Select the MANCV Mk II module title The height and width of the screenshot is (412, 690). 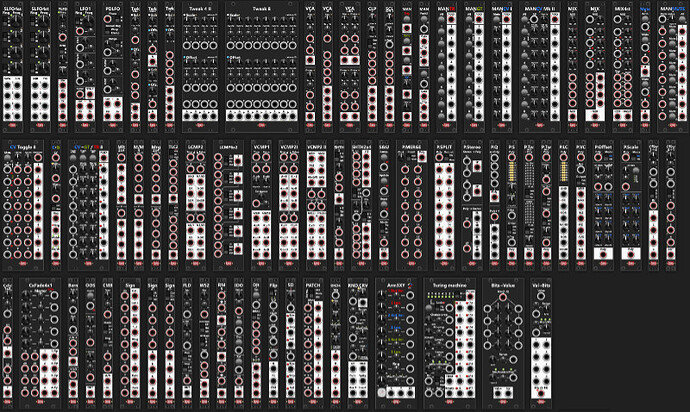pos(540,9)
